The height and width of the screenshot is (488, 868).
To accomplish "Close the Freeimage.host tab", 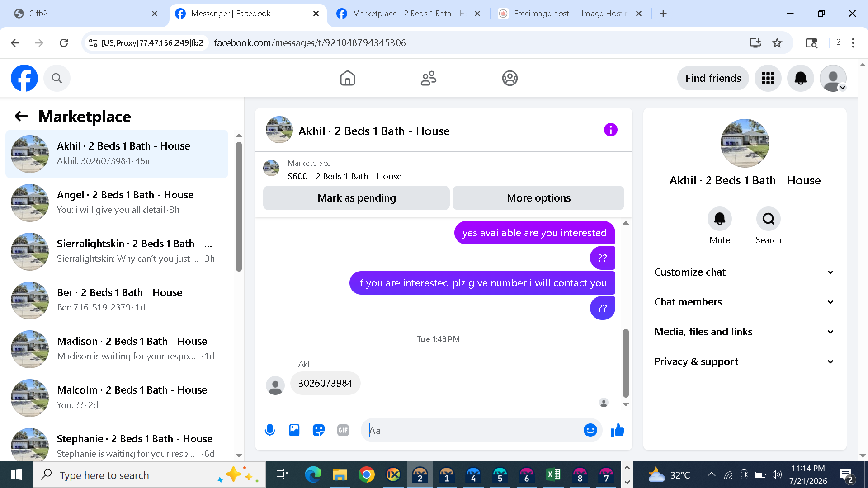I will click(x=639, y=14).
